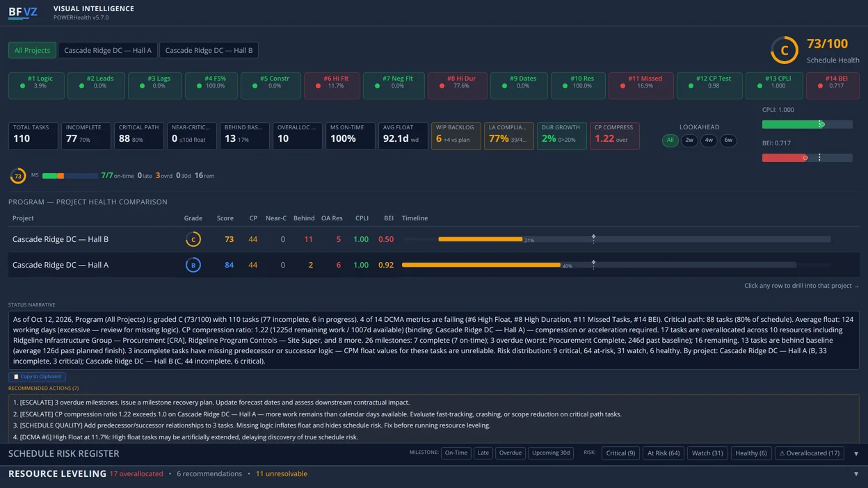Click the CP Compress 1.22 card
Image resolution: width=868 pixels, height=488 pixels.
pyautogui.click(x=615, y=136)
